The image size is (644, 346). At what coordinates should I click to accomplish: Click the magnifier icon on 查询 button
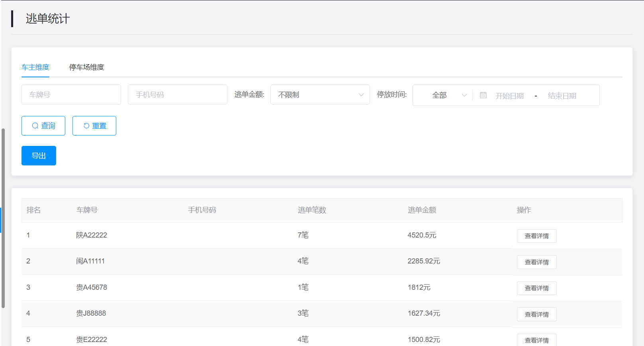point(35,126)
